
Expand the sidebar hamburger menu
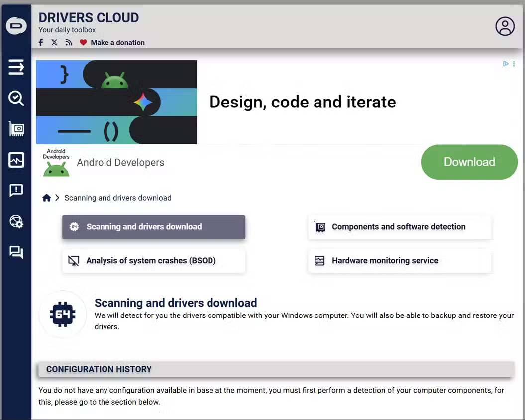tap(16, 67)
